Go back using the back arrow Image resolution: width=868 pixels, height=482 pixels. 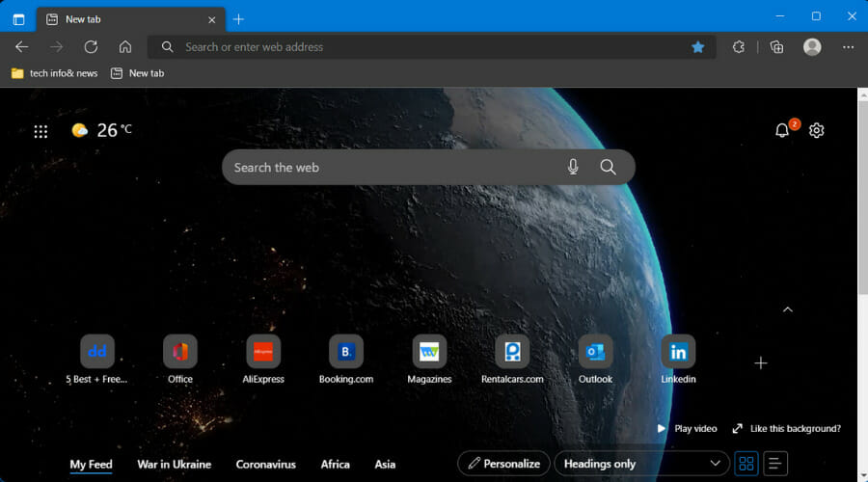(21, 47)
